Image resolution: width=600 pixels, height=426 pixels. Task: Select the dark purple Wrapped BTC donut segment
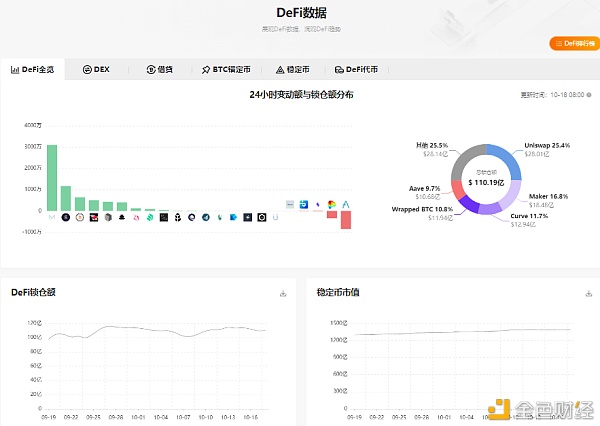click(468, 204)
